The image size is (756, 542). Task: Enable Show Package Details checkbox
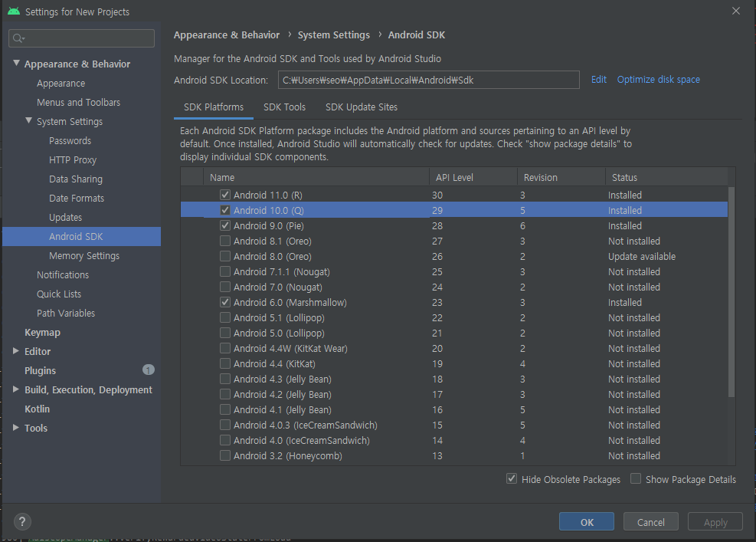[x=636, y=479]
